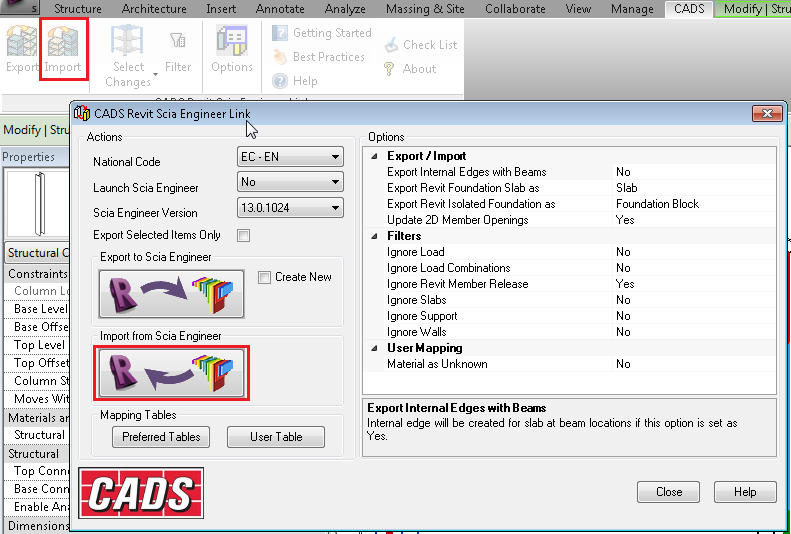This screenshot has width=791, height=534.
Task: Click the Import icon in CADS ribbon
Action: pyautogui.click(x=63, y=48)
